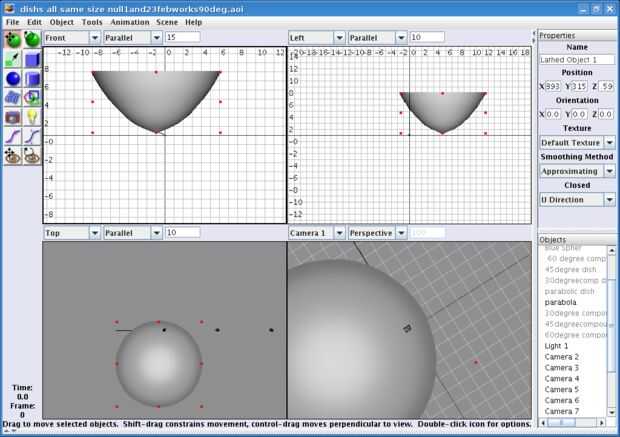Open the File menu

[x=13, y=22]
